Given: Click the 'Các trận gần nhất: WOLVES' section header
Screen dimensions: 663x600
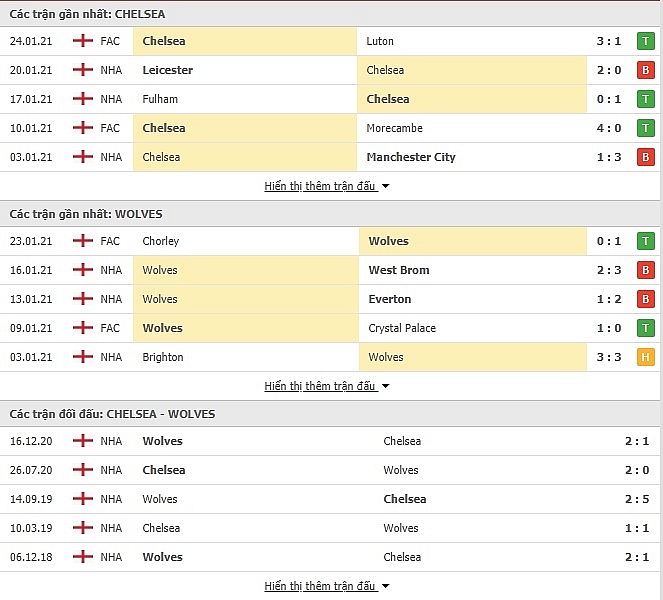Looking at the screenshot, I should [330, 214].
